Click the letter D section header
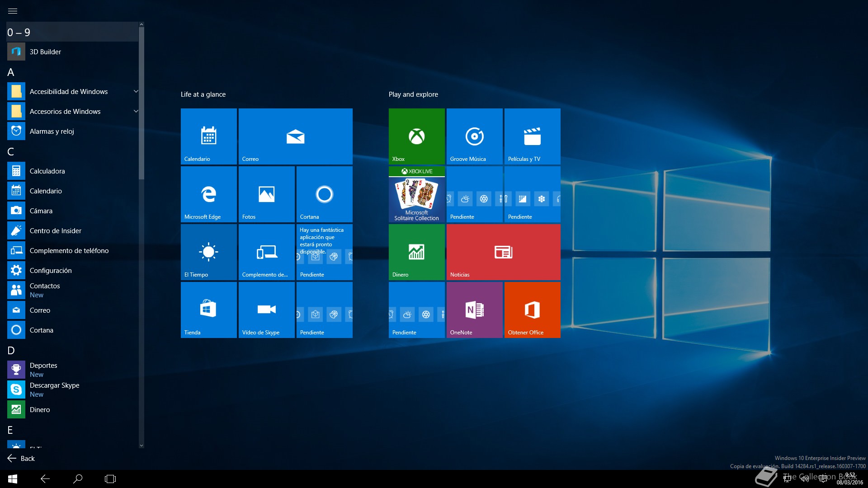This screenshot has height=488, width=868. 11,351
